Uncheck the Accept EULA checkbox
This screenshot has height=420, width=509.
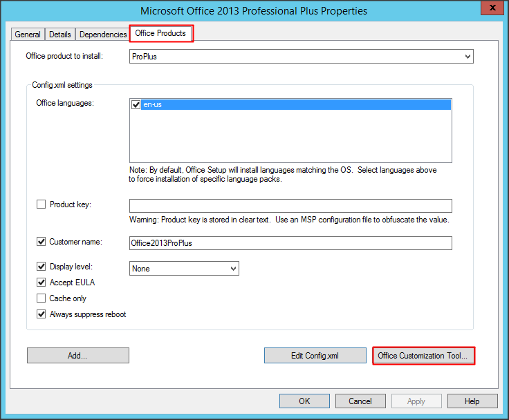pyautogui.click(x=41, y=283)
